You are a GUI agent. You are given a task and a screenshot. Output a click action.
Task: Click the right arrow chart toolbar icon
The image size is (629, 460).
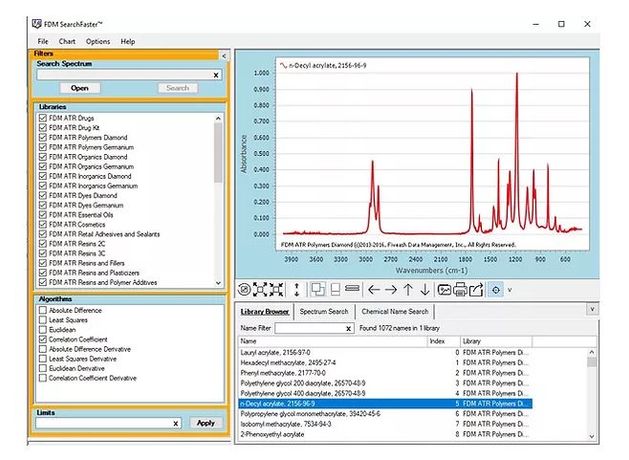point(391,290)
